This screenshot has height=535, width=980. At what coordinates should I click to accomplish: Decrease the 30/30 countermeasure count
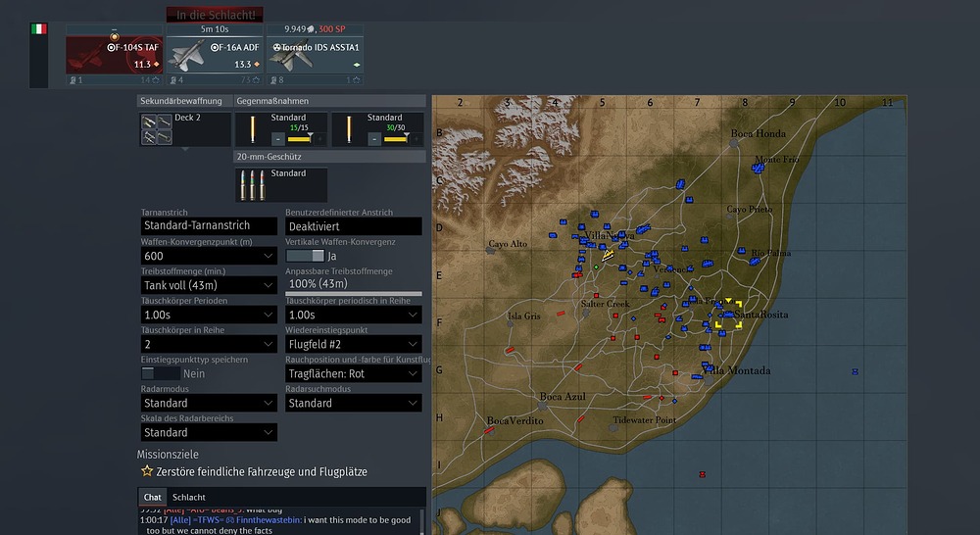(374, 139)
